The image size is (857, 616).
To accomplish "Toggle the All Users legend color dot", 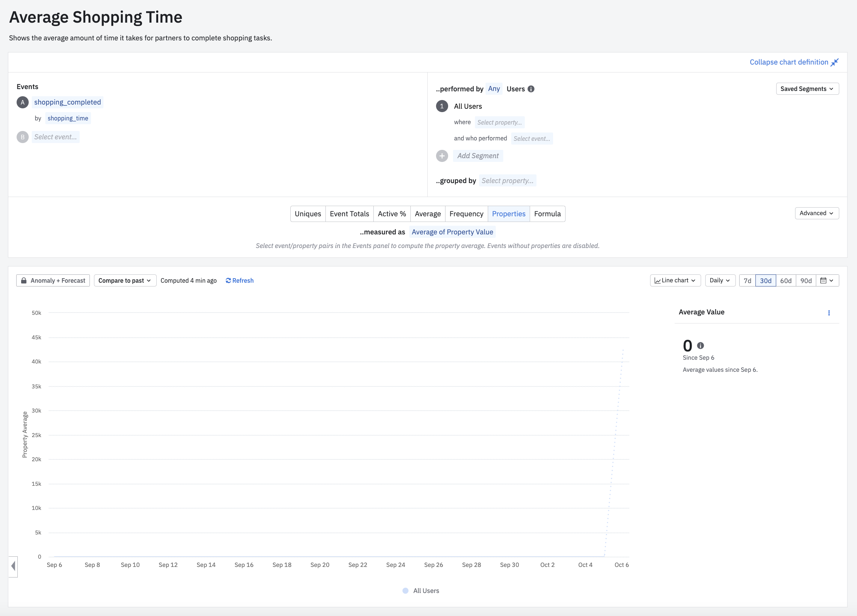I will (405, 591).
